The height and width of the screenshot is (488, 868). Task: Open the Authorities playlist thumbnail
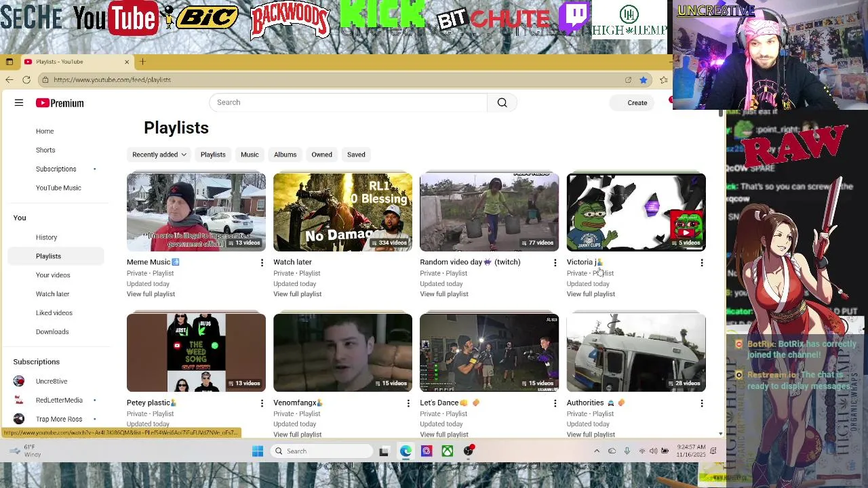click(x=636, y=352)
